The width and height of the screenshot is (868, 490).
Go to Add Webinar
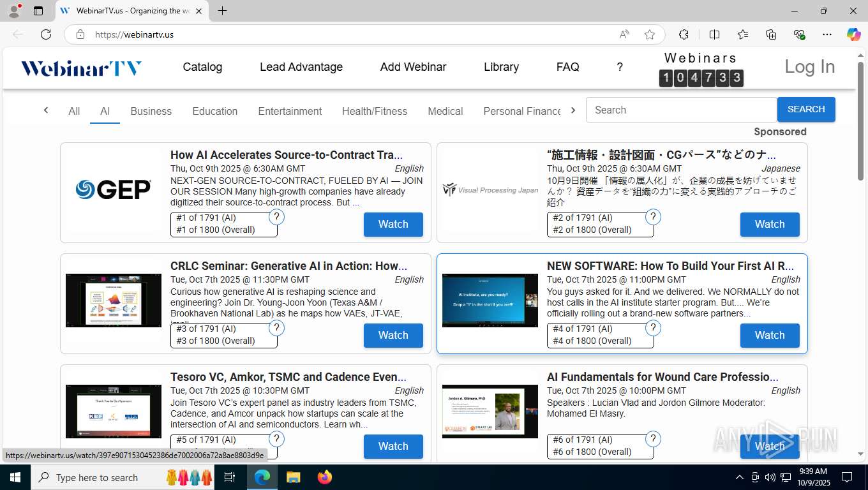[413, 67]
